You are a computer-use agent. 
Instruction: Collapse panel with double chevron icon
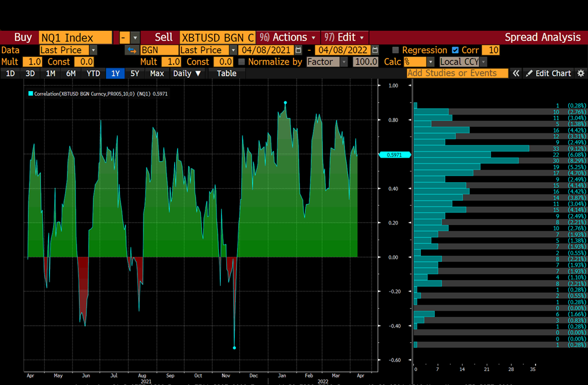pos(516,73)
